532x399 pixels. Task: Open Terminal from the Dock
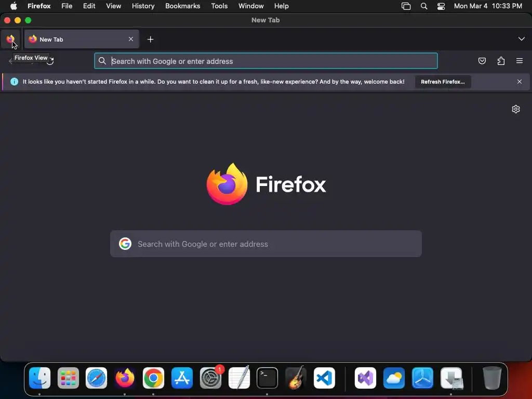tap(267, 378)
